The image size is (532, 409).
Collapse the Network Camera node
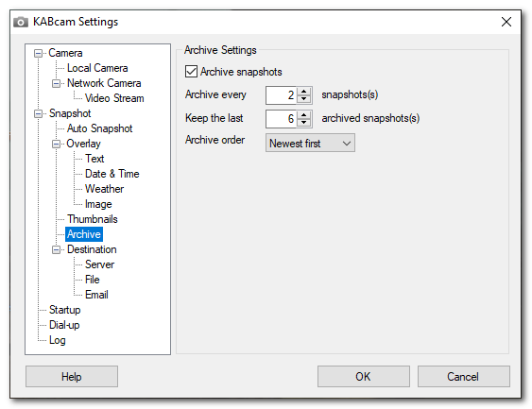57,83
